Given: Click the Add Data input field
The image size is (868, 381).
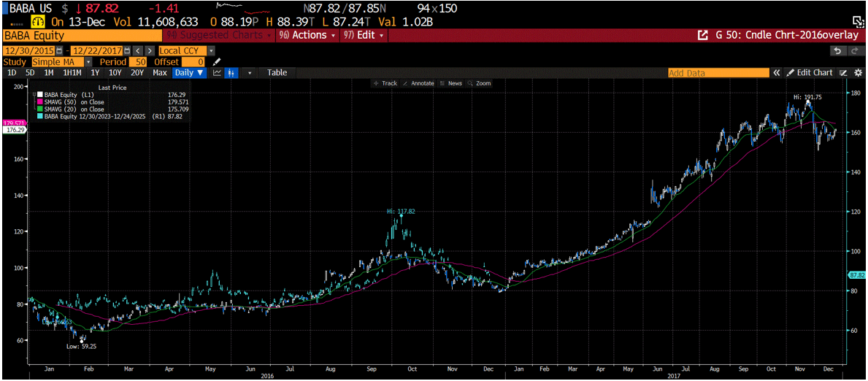Looking at the screenshot, I should [718, 72].
